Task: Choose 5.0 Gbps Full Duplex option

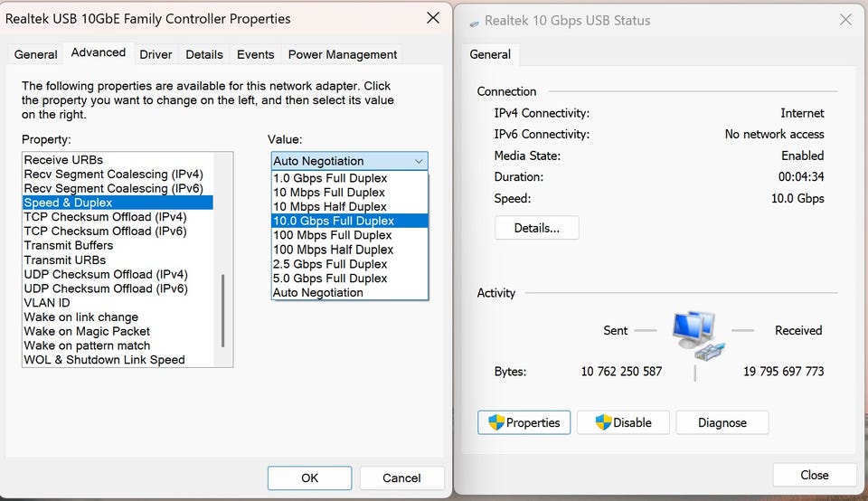Action: coord(349,279)
